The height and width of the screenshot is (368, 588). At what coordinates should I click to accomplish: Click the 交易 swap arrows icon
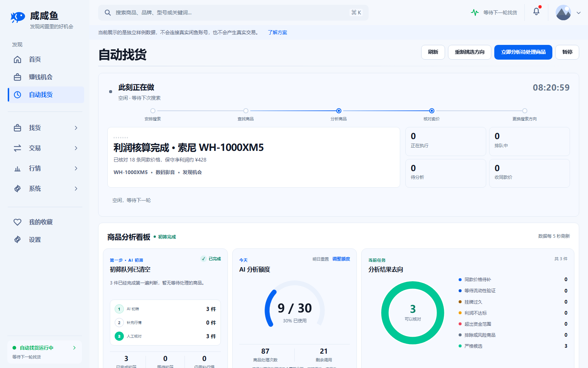point(17,148)
